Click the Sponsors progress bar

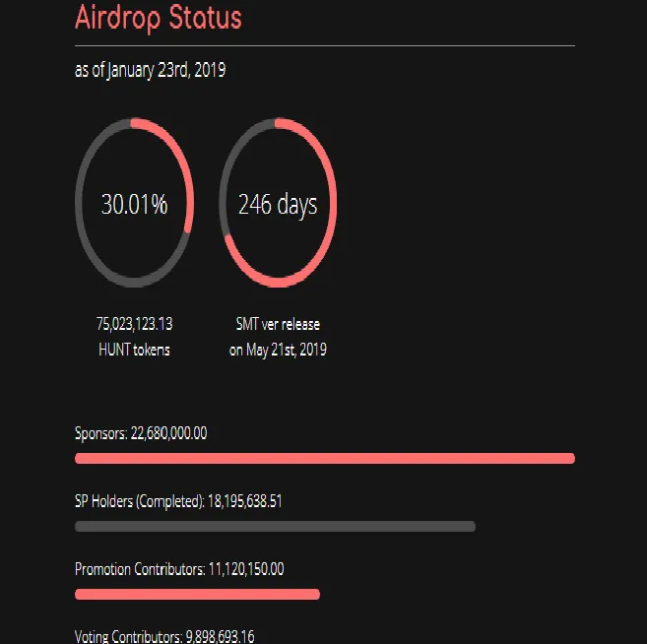pyautogui.click(x=325, y=458)
